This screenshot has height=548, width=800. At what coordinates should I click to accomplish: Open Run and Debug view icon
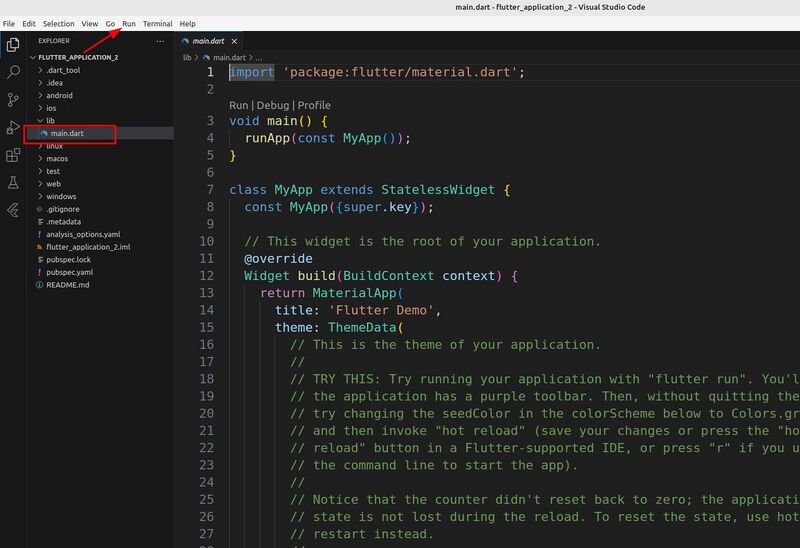tap(13, 127)
